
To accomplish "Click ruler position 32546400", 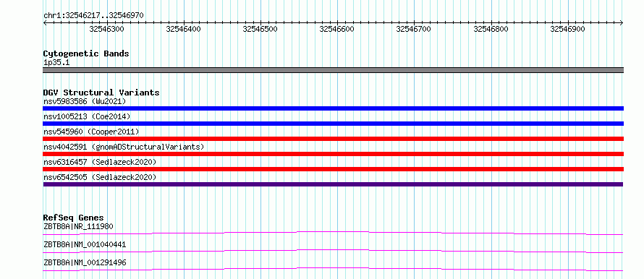I will pyautogui.click(x=184, y=29).
